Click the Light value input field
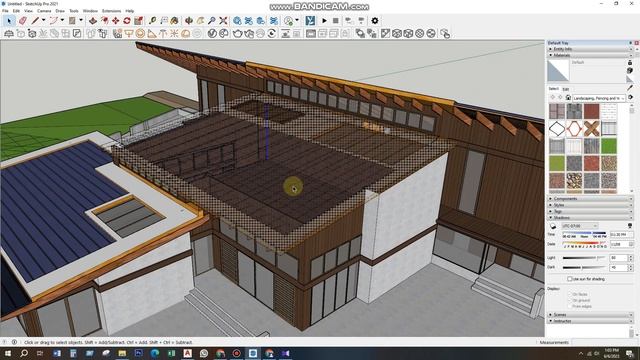 [x=618, y=258]
